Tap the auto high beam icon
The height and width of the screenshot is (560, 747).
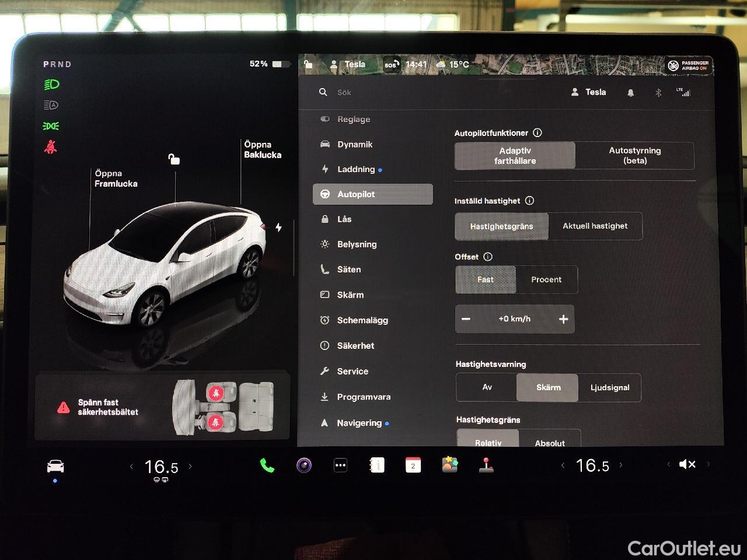[51, 105]
